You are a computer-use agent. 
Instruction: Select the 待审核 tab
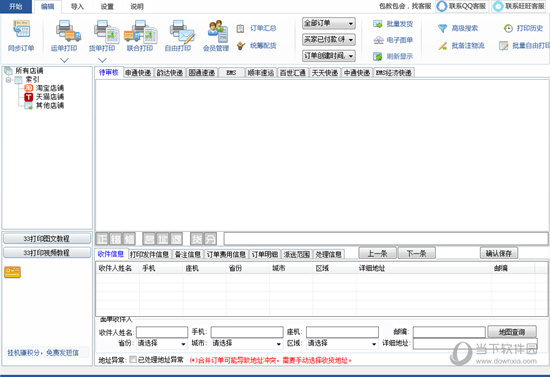coord(109,73)
